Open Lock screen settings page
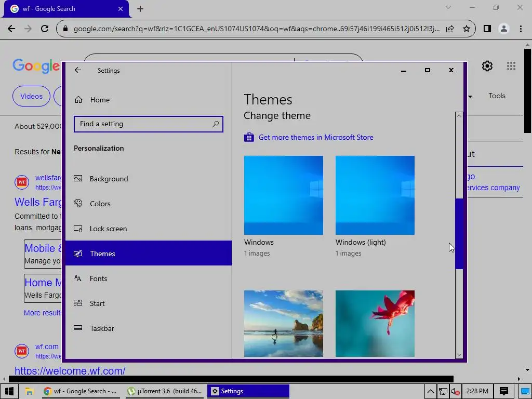Image resolution: width=532 pixels, height=399 pixels. [x=148, y=229]
